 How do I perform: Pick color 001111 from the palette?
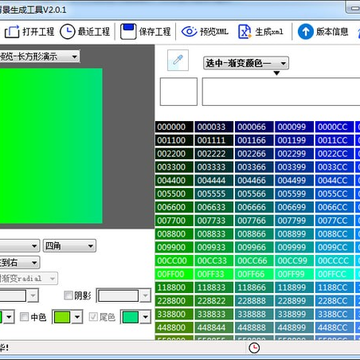pos(214,140)
